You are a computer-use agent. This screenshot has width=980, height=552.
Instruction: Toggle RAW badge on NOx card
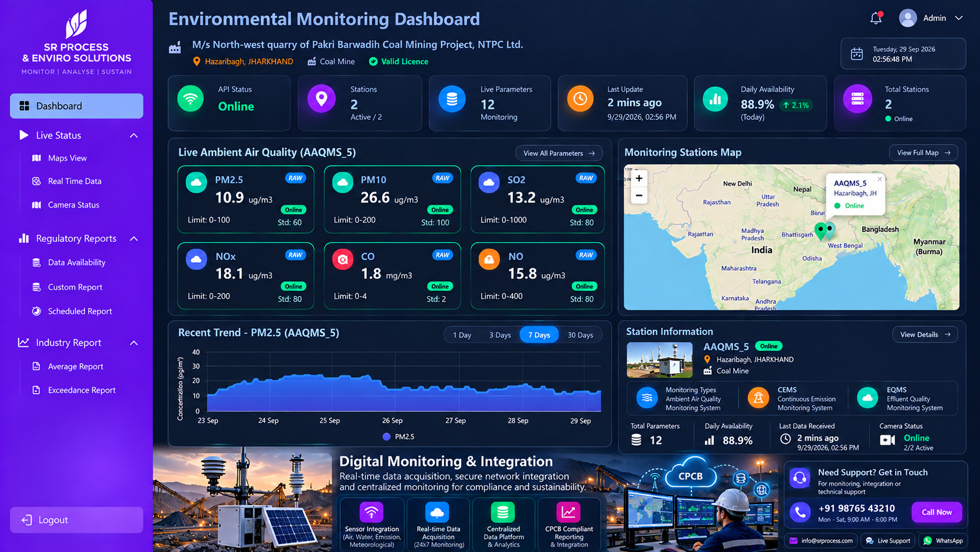[x=295, y=255]
